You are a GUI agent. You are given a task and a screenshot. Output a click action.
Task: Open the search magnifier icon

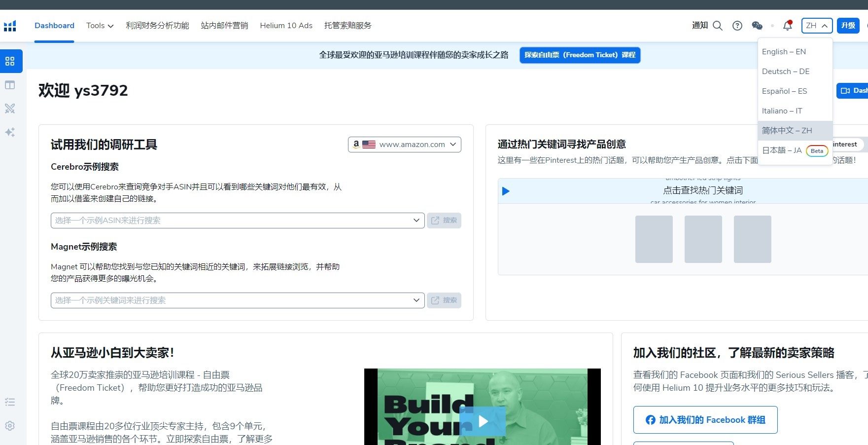(718, 26)
